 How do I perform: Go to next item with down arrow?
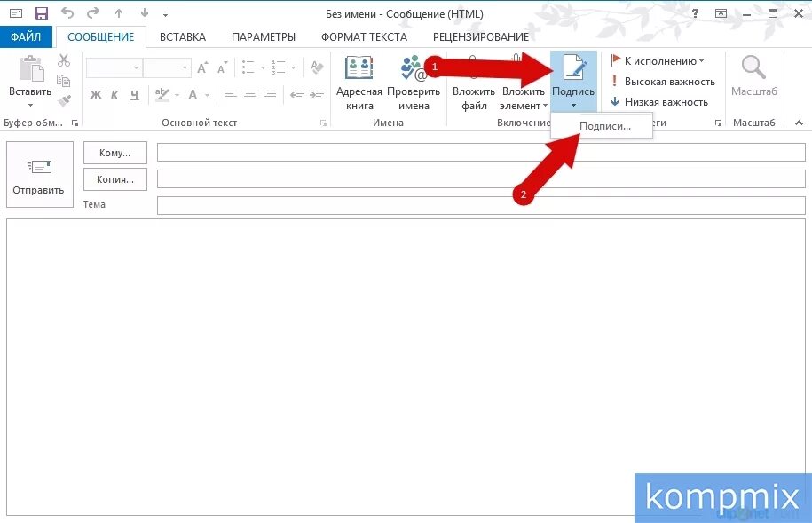coord(145,13)
